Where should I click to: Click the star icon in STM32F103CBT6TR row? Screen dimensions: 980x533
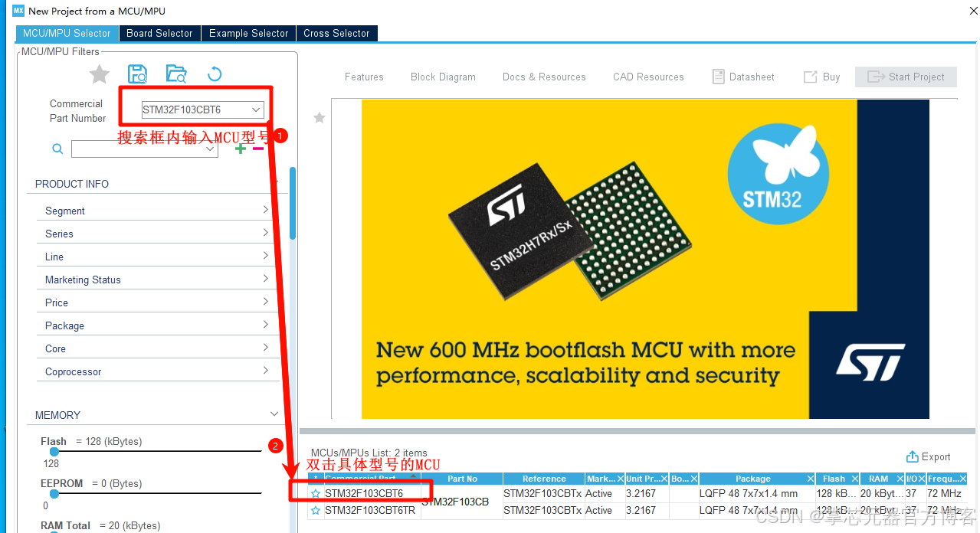pos(316,511)
